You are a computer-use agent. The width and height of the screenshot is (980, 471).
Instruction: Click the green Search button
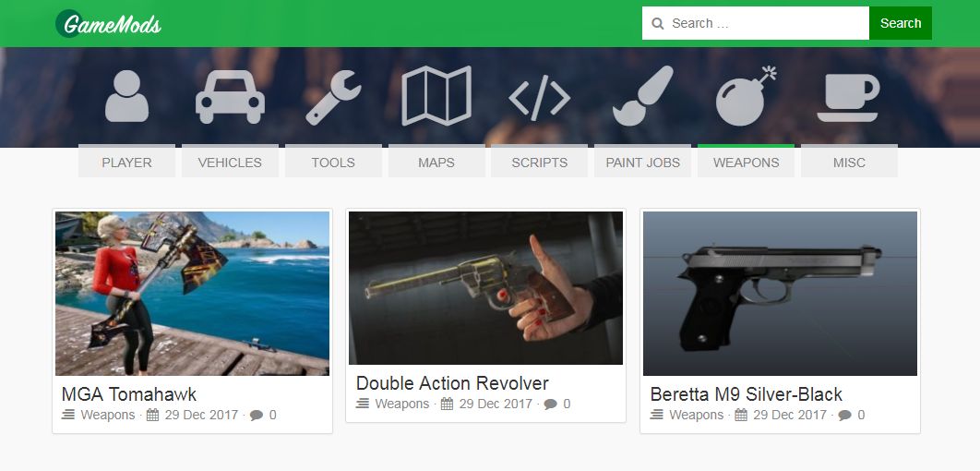point(901,23)
